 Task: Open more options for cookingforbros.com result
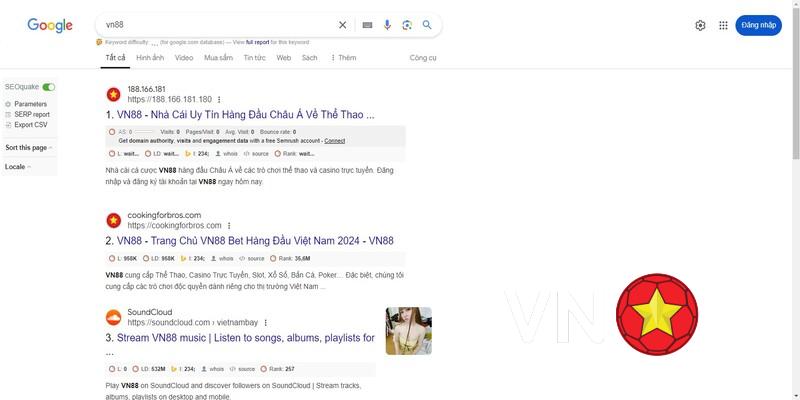229,226
